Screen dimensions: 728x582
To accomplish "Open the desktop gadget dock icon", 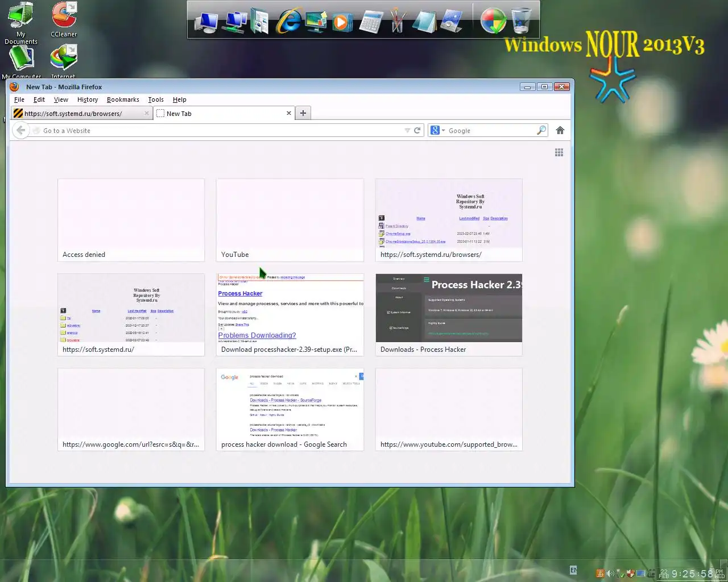I will 452,22.
